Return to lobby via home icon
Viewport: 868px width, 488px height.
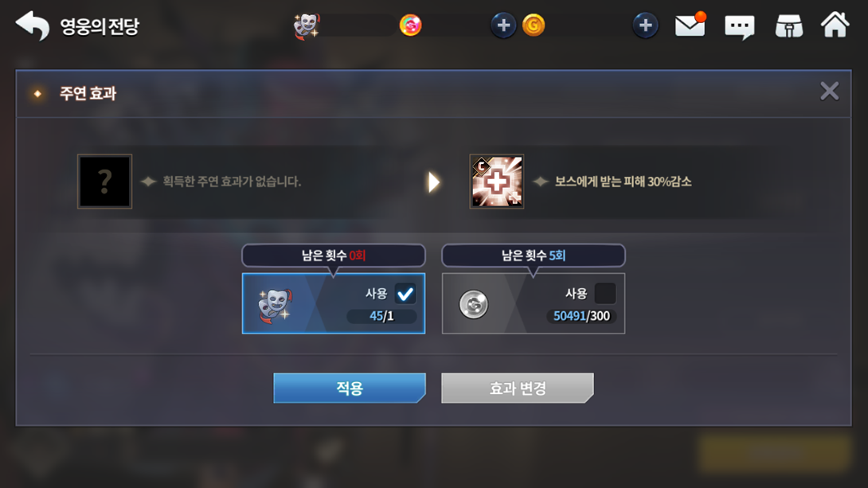point(835,25)
